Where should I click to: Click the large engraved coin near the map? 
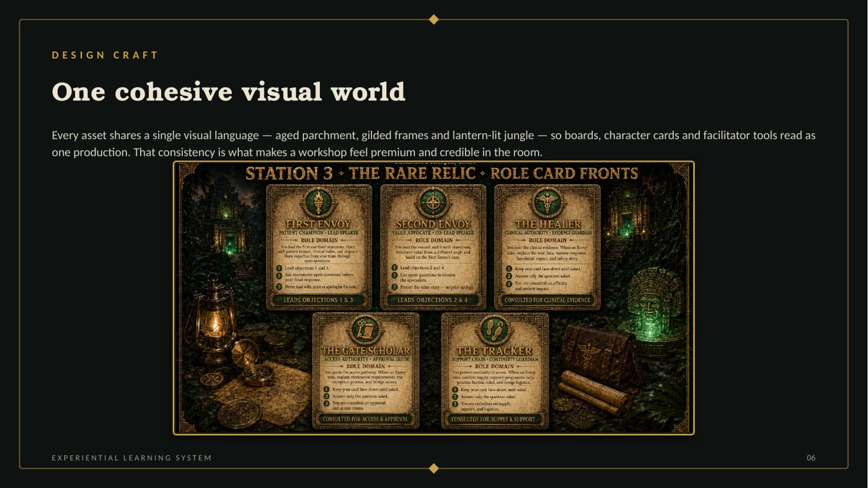coord(239,413)
